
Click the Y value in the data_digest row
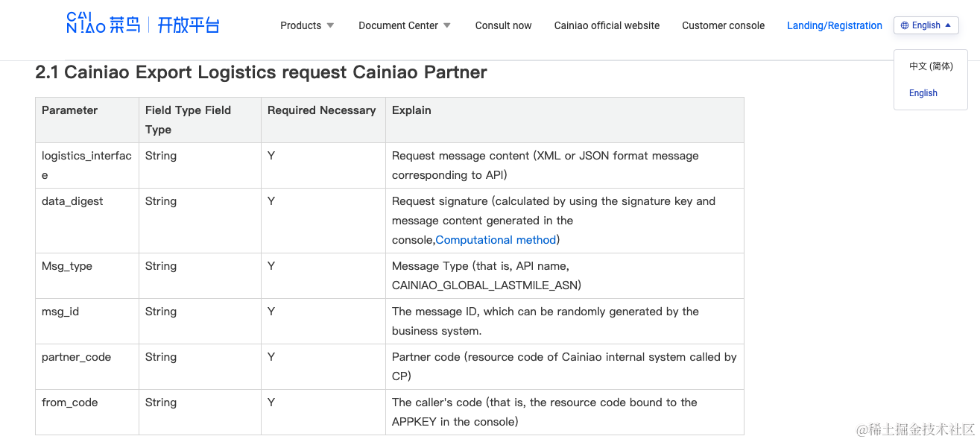coord(271,201)
